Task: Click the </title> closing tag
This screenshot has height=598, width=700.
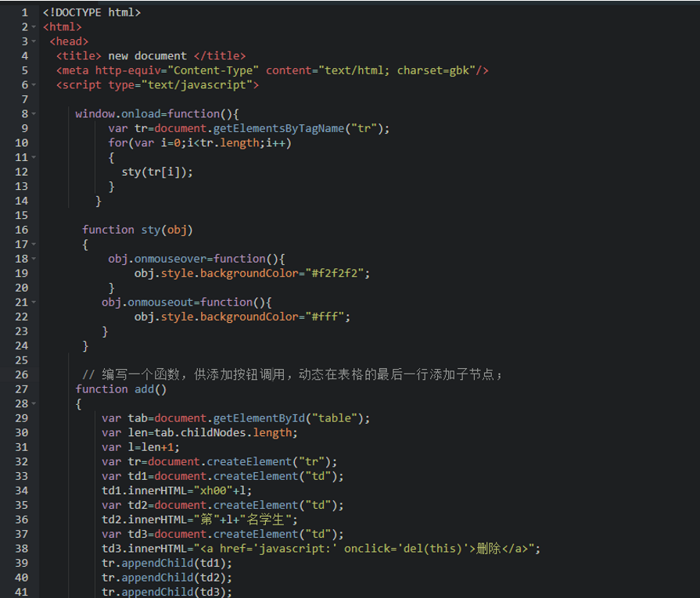Action: 220,56
